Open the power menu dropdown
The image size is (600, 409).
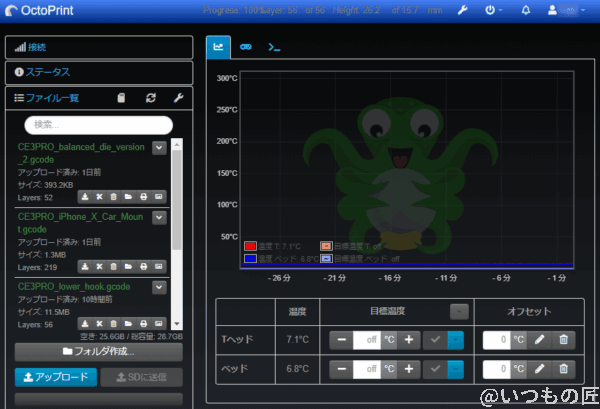coord(493,11)
